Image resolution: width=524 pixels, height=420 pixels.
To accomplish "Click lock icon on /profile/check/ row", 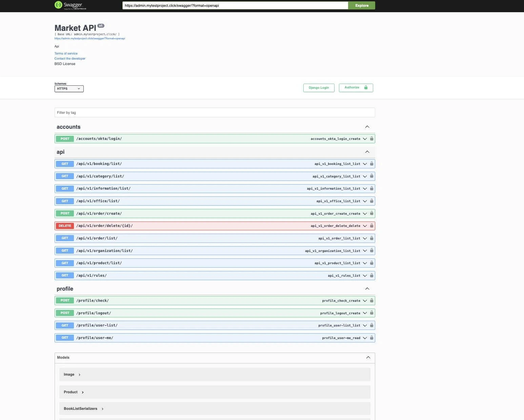I will coord(371,300).
